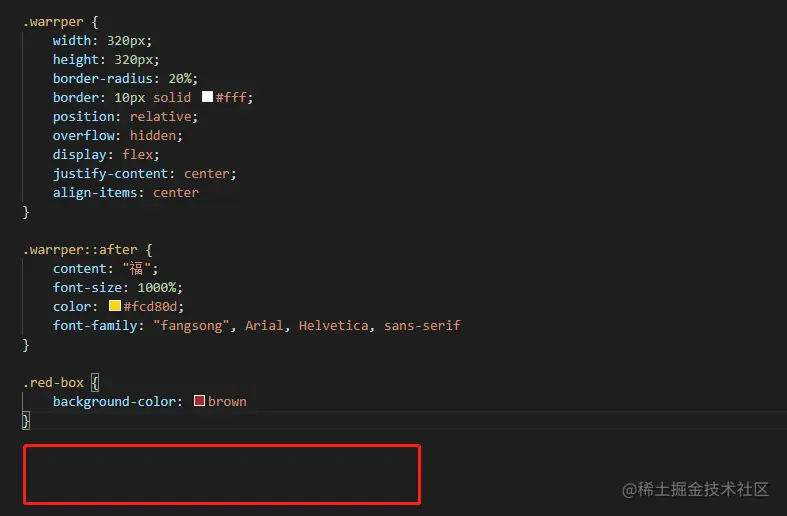Click the '#fff' hex code text
The height and width of the screenshot is (516, 787).
tap(231, 97)
